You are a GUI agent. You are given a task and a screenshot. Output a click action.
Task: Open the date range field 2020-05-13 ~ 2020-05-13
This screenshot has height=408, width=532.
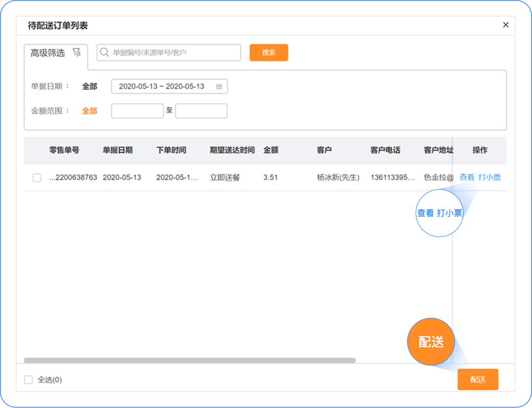[169, 87]
